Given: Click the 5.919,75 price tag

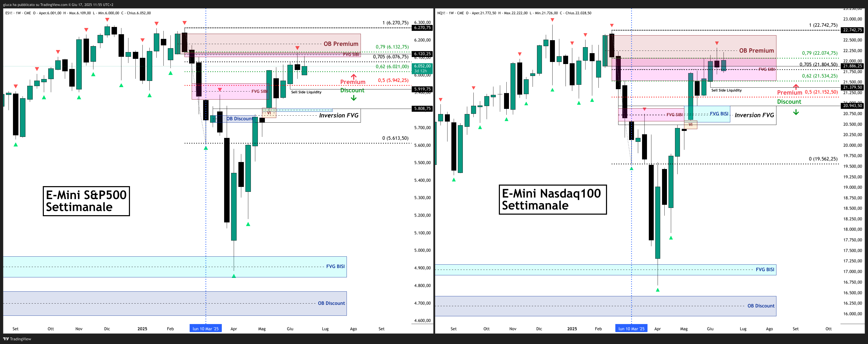Looking at the screenshot, I should (x=422, y=89).
